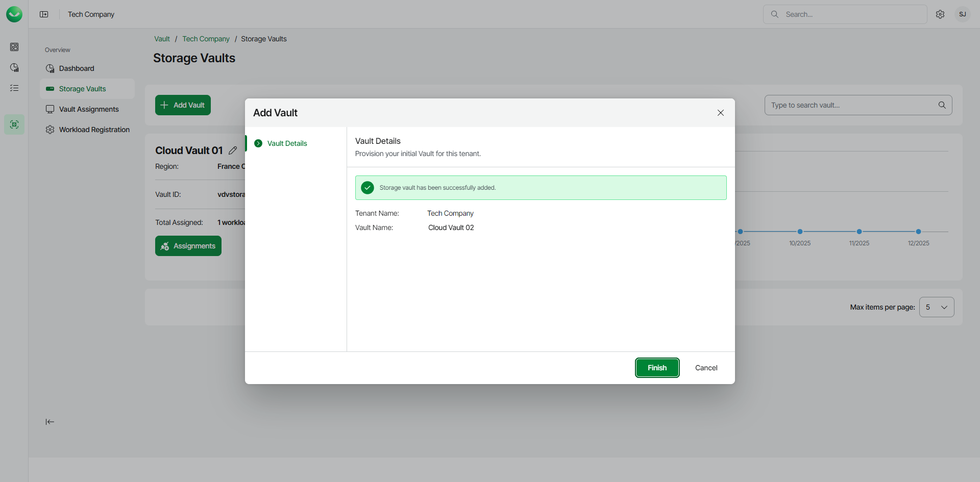Expand the Max items per page dropdown
Image resolution: width=980 pixels, height=482 pixels.
click(x=936, y=307)
